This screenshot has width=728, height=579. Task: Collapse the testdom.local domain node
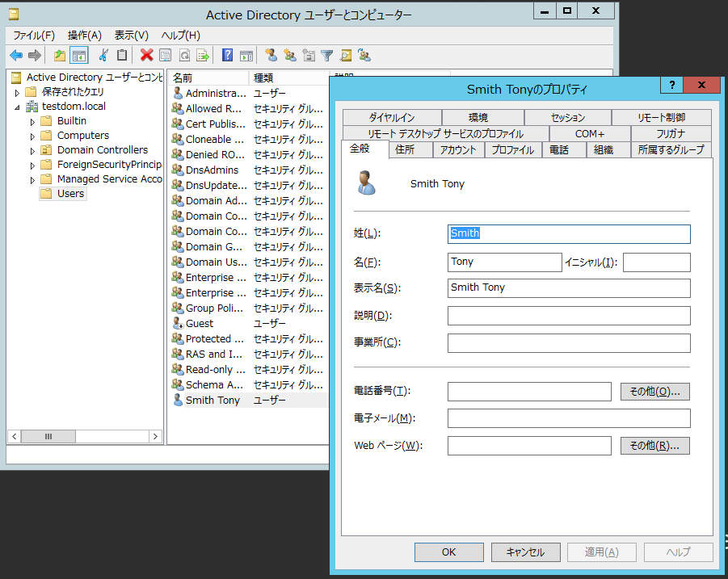click(17, 107)
